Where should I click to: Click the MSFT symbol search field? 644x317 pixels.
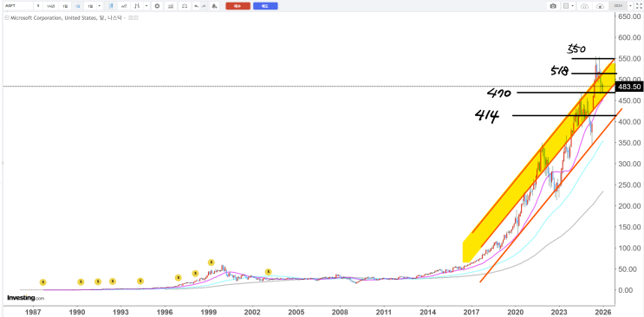tap(18, 6)
